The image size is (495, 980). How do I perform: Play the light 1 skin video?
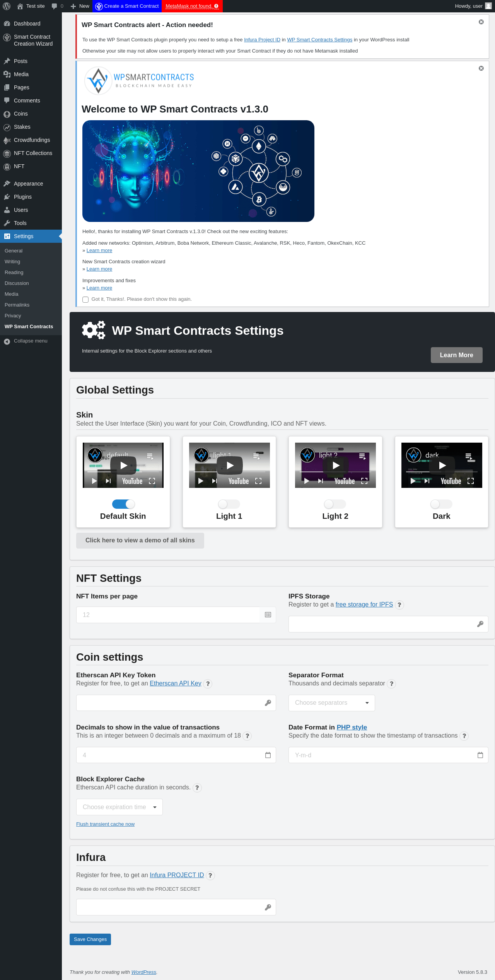coord(230,465)
